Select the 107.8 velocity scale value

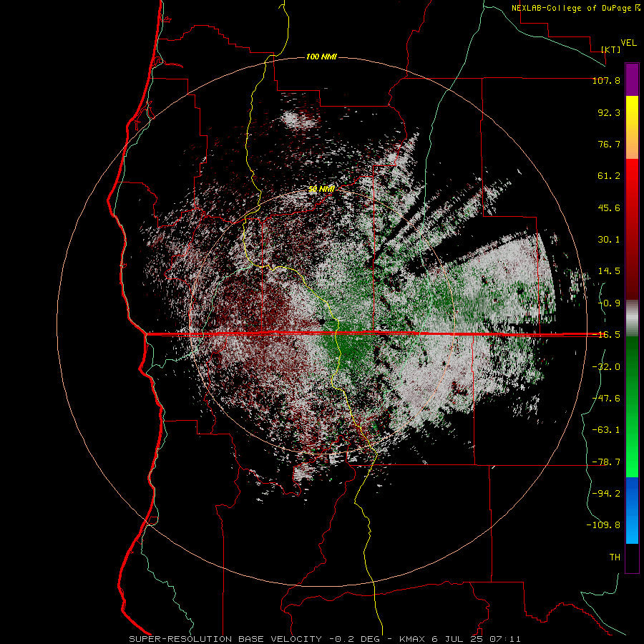[606, 80]
